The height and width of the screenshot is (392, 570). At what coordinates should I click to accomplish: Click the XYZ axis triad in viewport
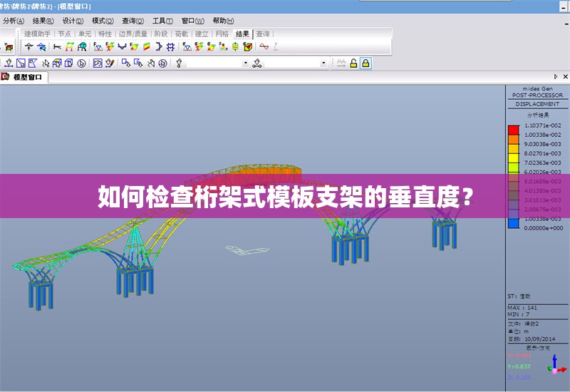click(x=556, y=366)
